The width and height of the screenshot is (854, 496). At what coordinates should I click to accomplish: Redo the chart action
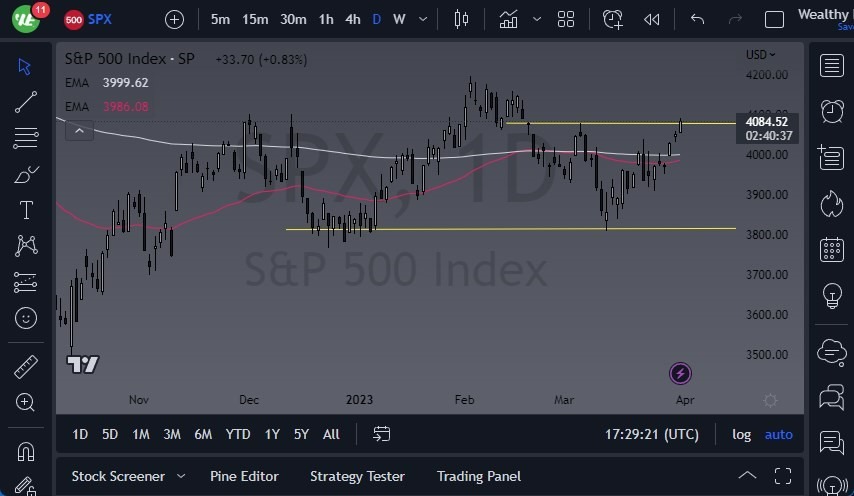[x=735, y=20]
